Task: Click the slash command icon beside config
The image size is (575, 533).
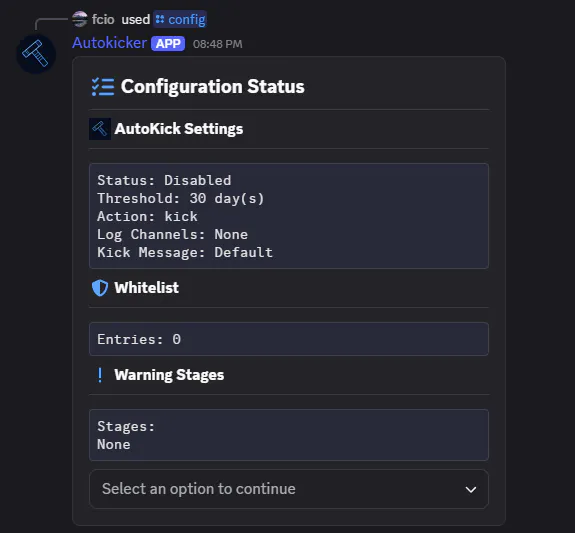Action: click(x=160, y=19)
